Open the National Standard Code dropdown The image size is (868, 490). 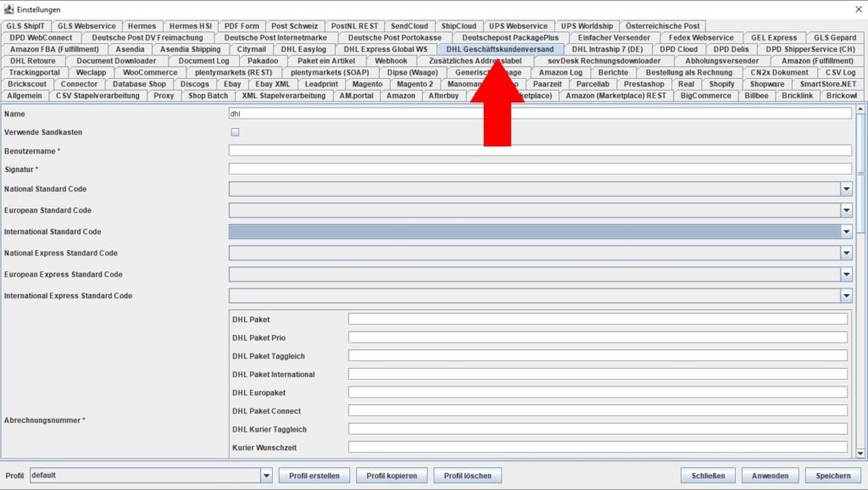click(847, 189)
